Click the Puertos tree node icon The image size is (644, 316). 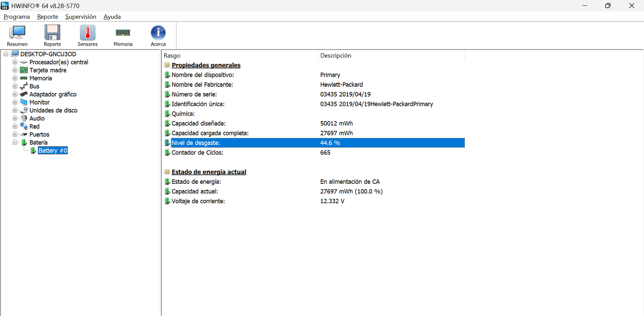click(24, 134)
